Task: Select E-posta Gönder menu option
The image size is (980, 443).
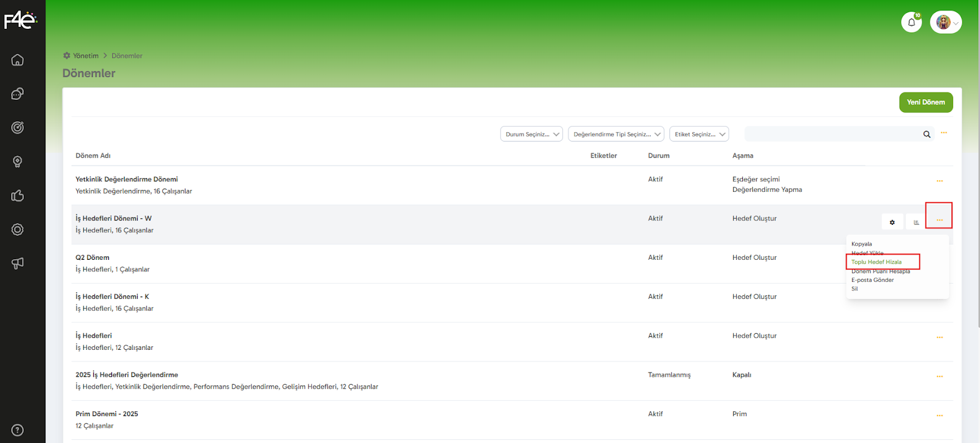Action: pos(872,280)
